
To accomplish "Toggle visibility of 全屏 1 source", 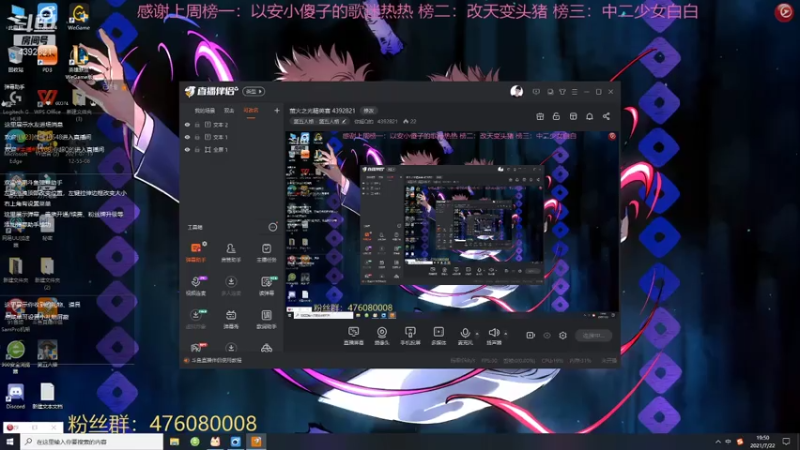I will 187,149.
